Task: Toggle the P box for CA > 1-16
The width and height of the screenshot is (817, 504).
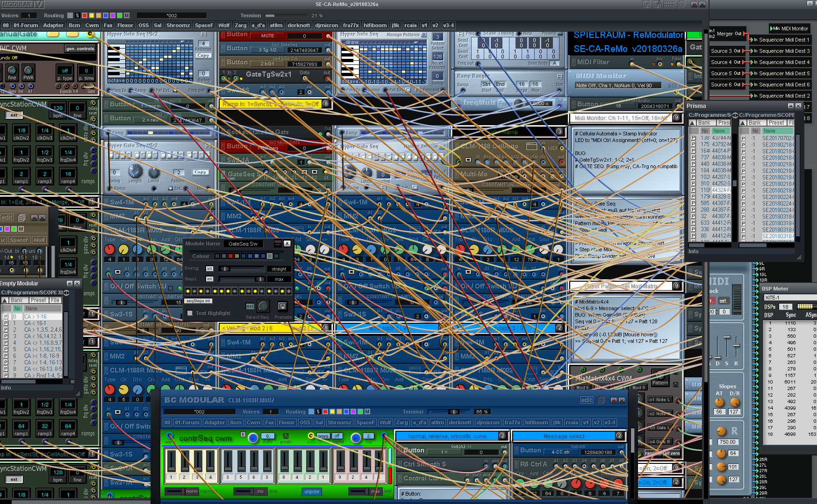Action: [x=6, y=317]
